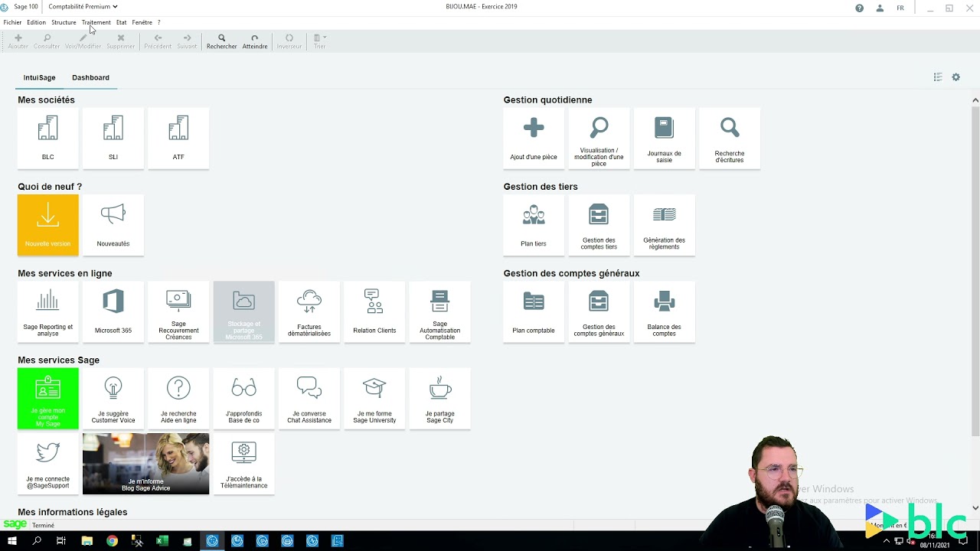This screenshot has width=980, height=551.
Task: Open the Edition menu
Action: (36, 22)
